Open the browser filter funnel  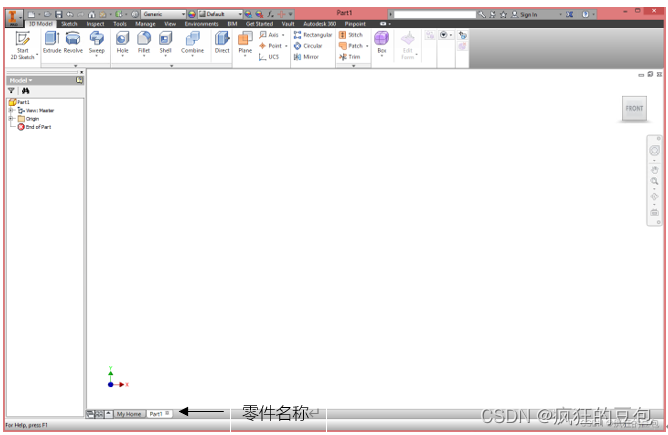(12, 90)
